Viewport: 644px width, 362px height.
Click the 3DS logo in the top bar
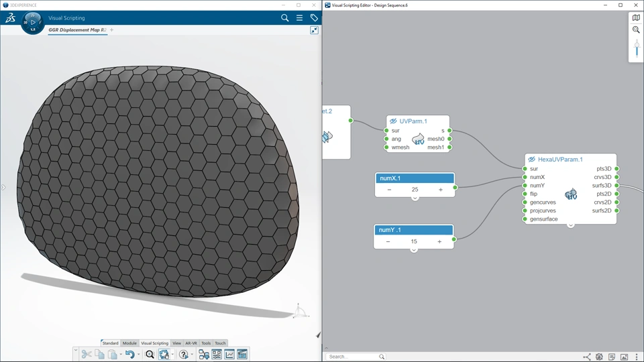(x=10, y=17)
